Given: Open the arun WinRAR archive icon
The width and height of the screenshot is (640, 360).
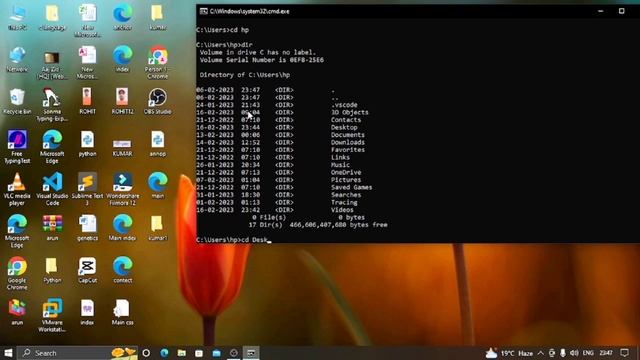Looking at the screenshot, I should point(52,228).
